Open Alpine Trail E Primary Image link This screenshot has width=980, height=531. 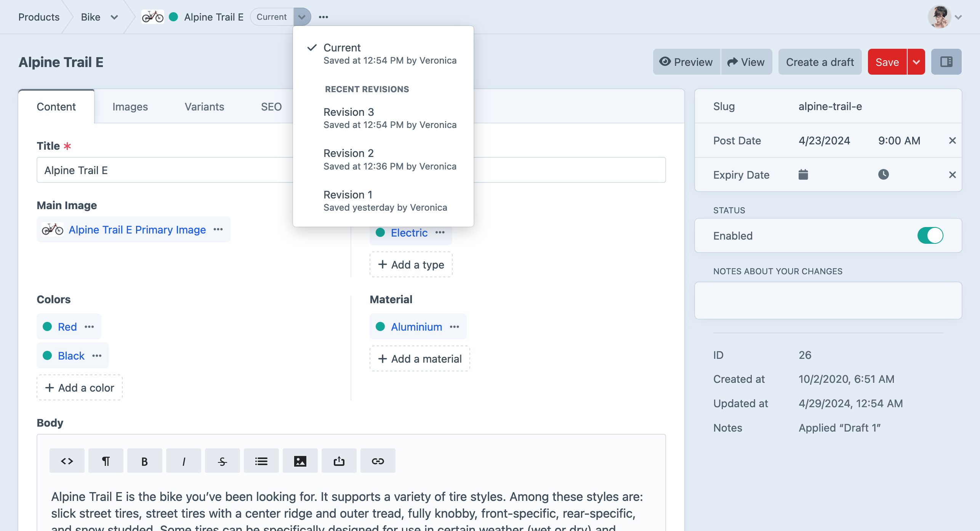(137, 230)
